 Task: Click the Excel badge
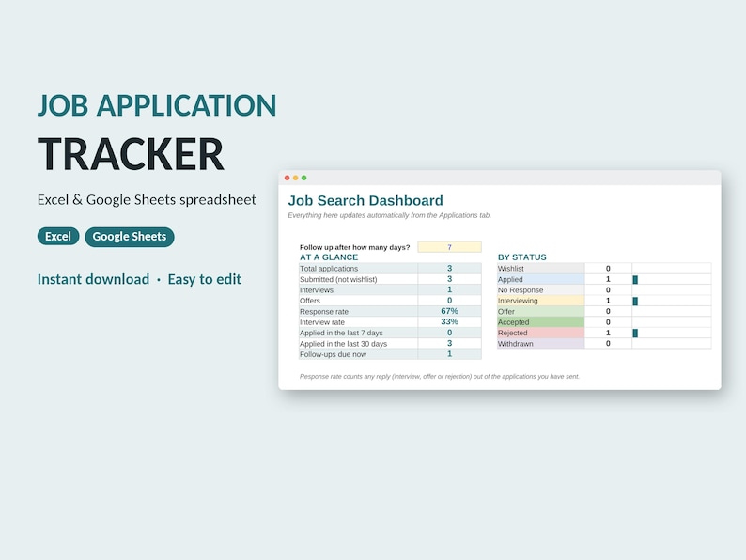[x=58, y=237]
